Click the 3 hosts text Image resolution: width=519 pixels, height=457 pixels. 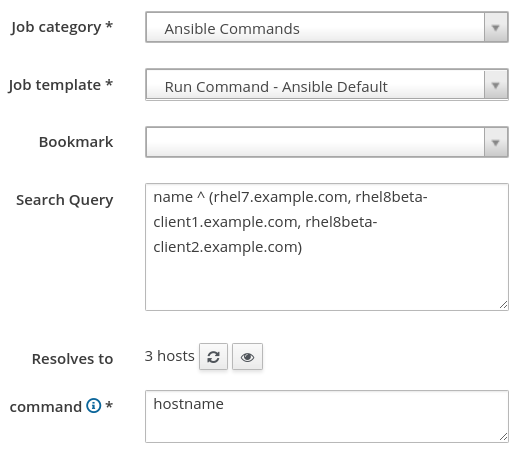(x=170, y=356)
